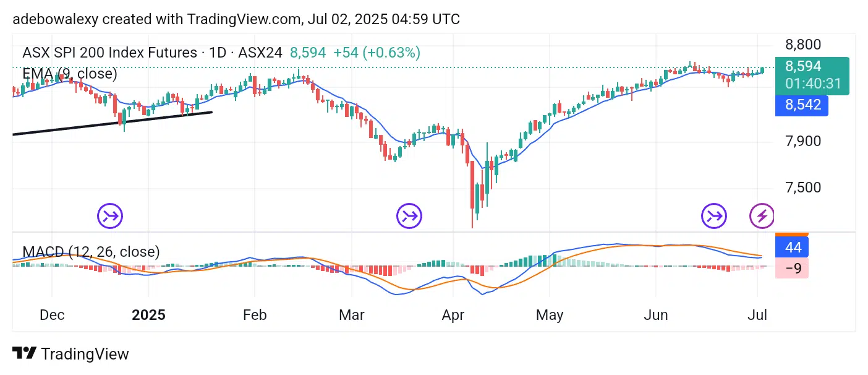Click the 8,800 price axis label
Screen dimensions: 868x375
[803, 45]
